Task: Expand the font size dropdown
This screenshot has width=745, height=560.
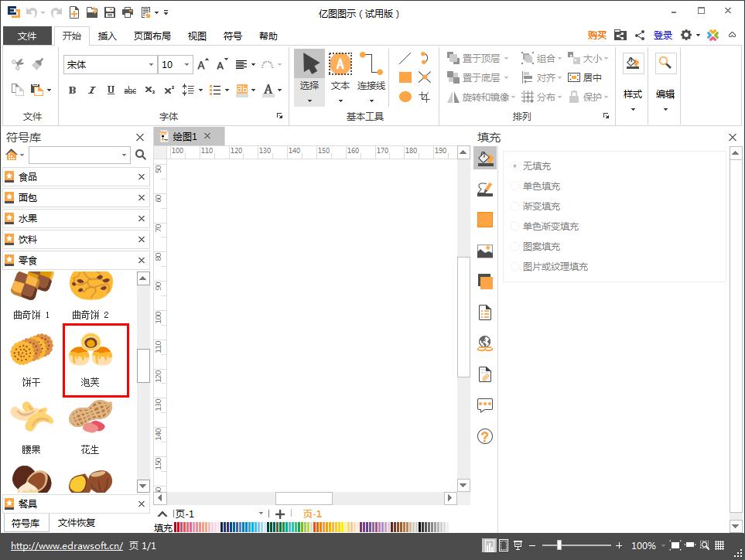Action: pyautogui.click(x=188, y=65)
